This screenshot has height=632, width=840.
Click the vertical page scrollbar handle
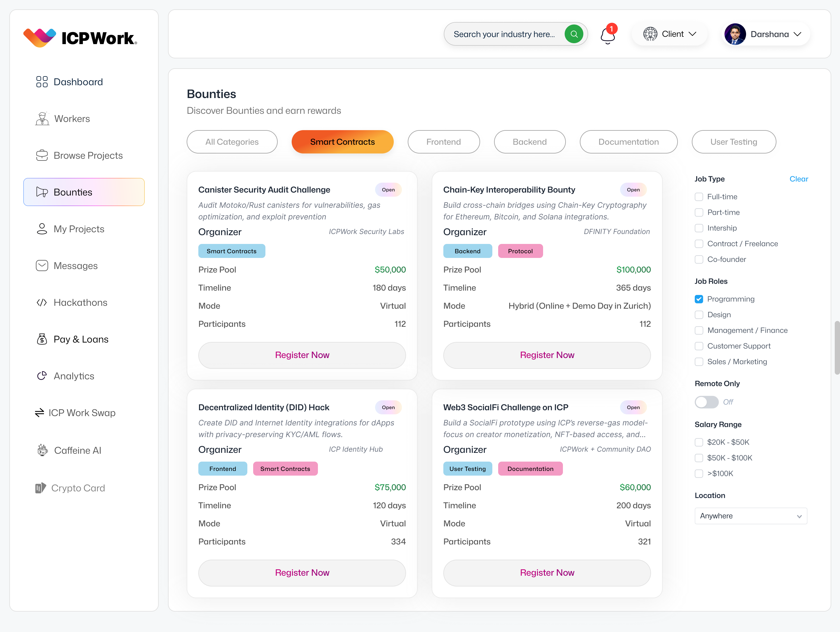[836, 348]
